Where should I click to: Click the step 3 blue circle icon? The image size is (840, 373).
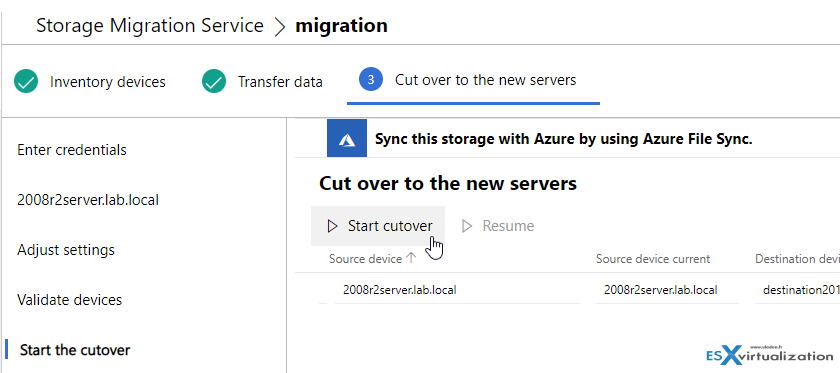tap(371, 80)
